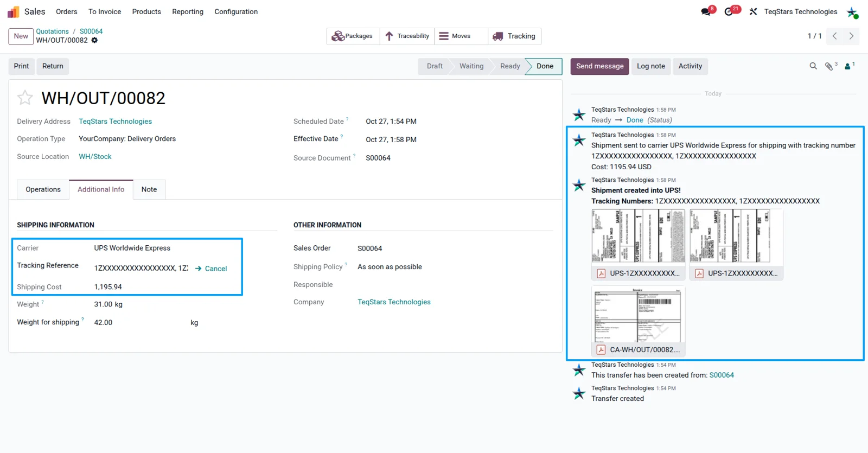The image size is (868, 453).
Task: Click the New button
Action: coord(21,36)
